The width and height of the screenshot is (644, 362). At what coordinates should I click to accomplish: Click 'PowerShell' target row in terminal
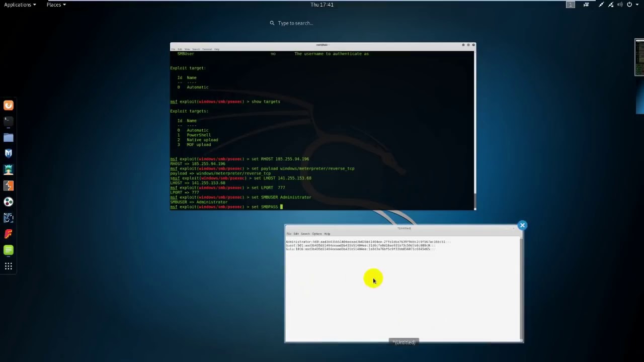(x=194, y=135)
